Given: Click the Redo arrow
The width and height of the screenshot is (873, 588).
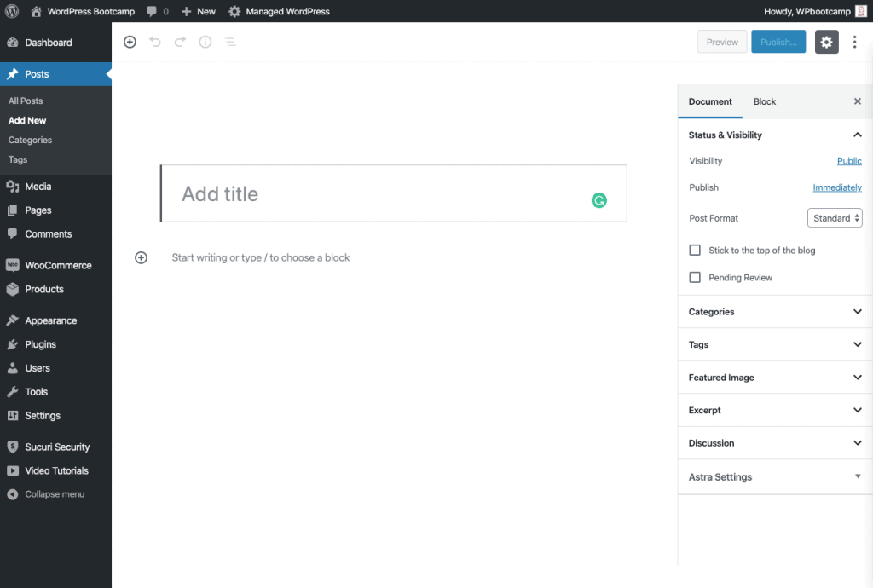Looking at the screenshot, I should 180,42.
